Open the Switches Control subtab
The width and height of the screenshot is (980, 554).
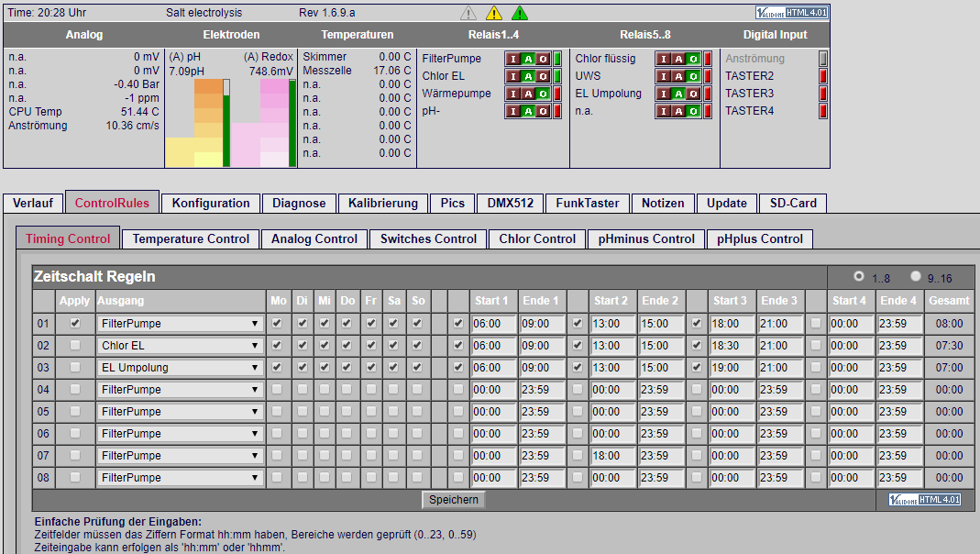(x=428, y=238)
